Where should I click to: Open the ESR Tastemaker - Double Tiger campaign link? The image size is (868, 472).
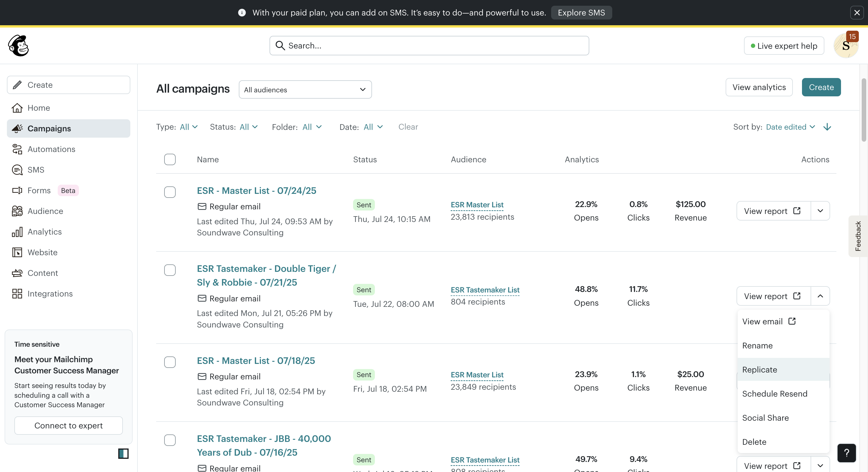coord(266,275)
